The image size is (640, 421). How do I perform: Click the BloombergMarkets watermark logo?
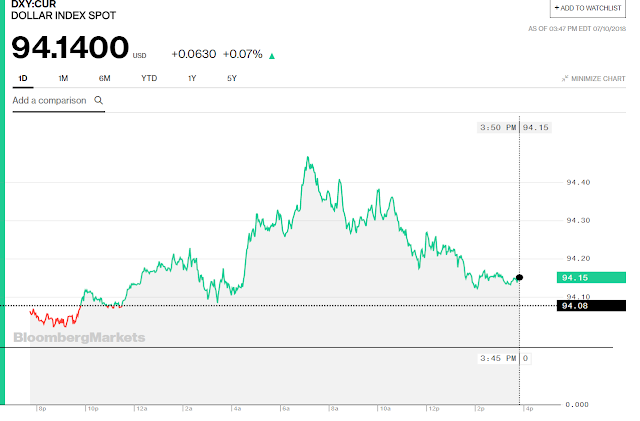(80, 338)
